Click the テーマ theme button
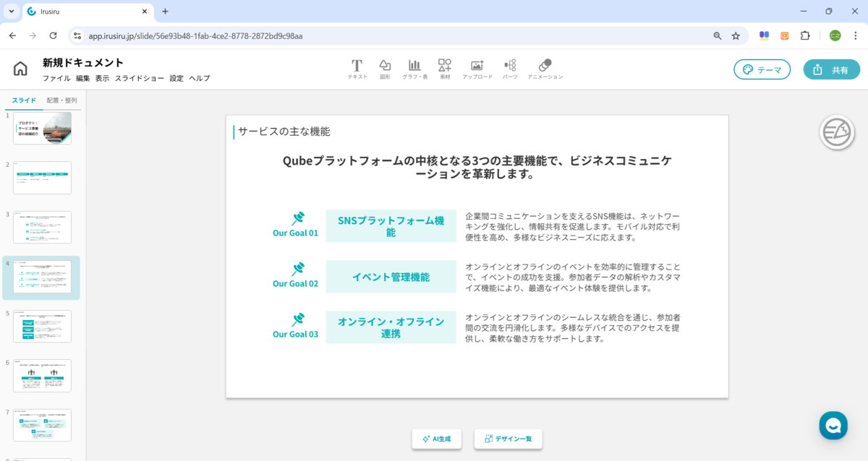868x461 pixels. click(x=762, y=69)
